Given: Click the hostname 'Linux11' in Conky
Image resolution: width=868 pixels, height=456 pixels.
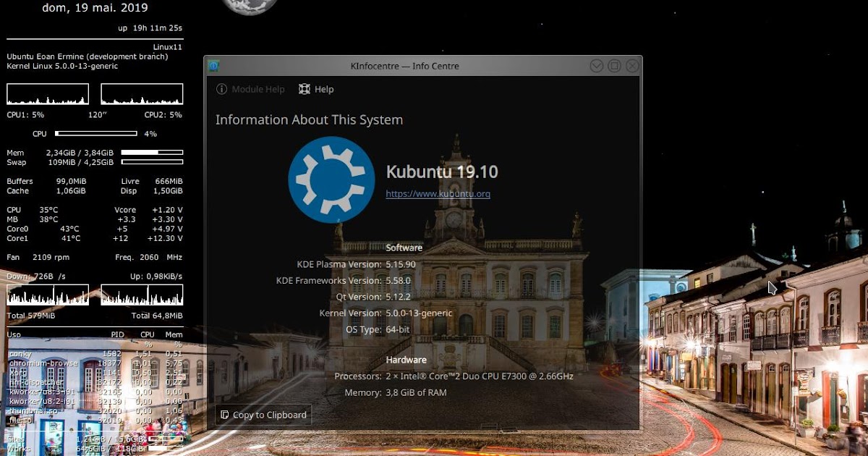Looking at the screenshot, I should tap(168, 47).
